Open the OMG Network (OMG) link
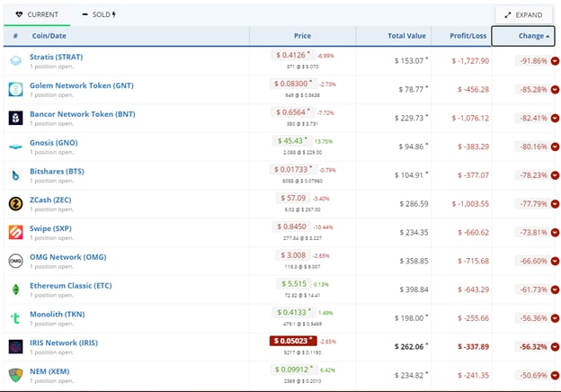The height and width of the screenshot is (392, 561). pyautogui.click(x=68, y=257)
